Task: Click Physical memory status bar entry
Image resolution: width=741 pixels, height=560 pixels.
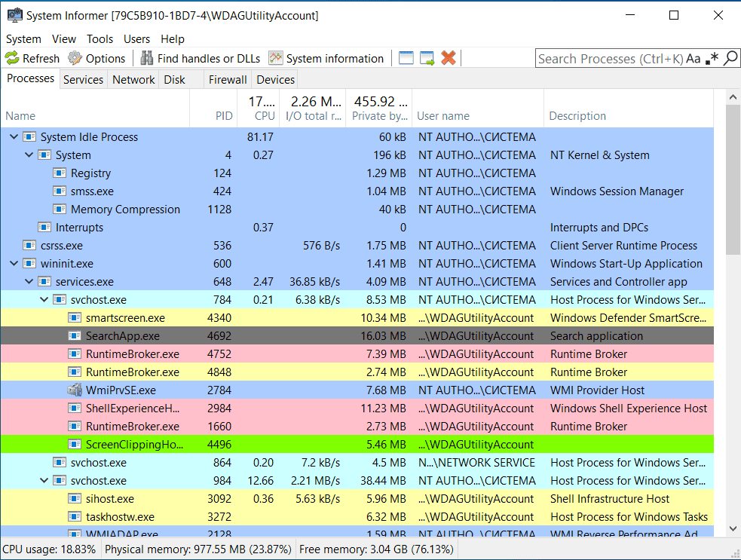Action: [x=198, y=549]
